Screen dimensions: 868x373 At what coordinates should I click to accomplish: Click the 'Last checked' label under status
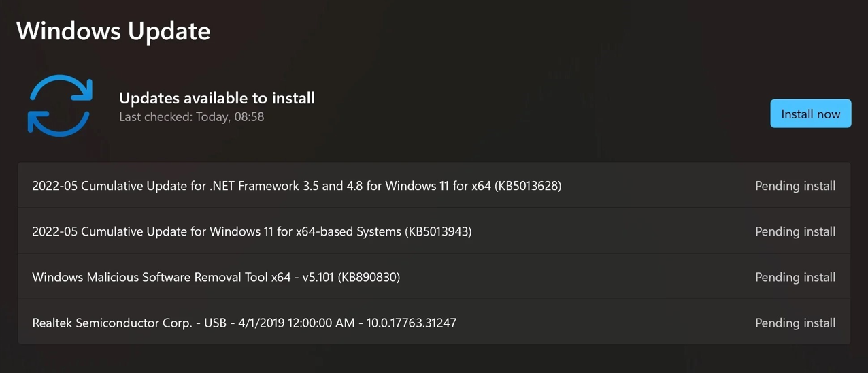[155, 117]
